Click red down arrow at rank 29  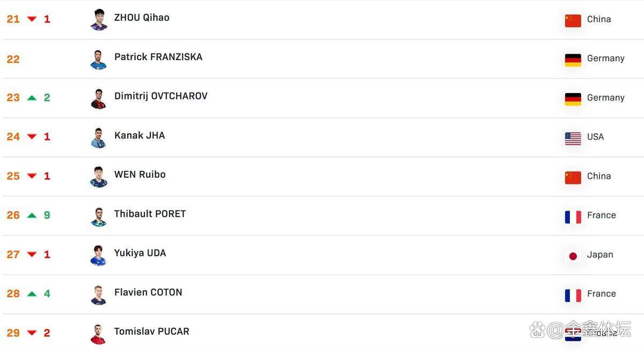[x=32, y=333]
